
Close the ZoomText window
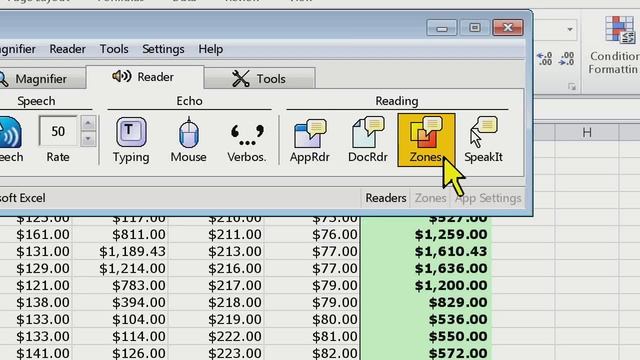point(508,28)
